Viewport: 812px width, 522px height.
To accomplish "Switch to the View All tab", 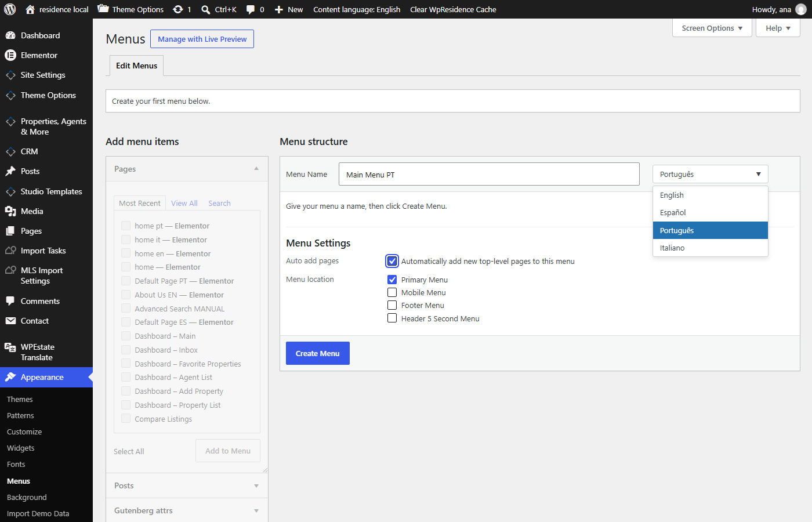I will pyautogui.click(x=184, y=203).
